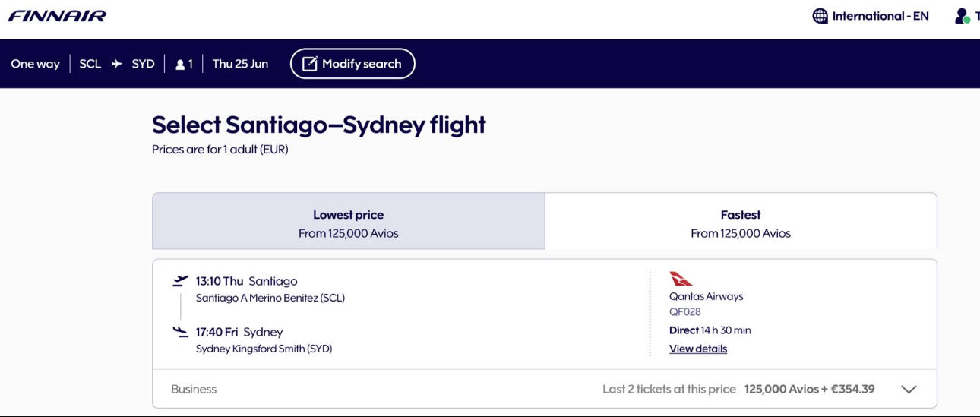Click the Finnair logo
The image size is (980, 417).
coord(57,16)
